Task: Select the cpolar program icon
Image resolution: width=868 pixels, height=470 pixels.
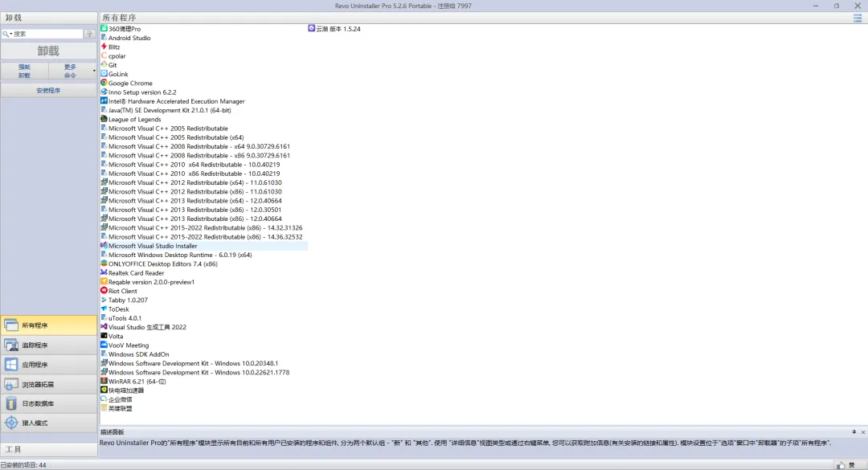Action: pyautogui.click(x=104, y=55)
